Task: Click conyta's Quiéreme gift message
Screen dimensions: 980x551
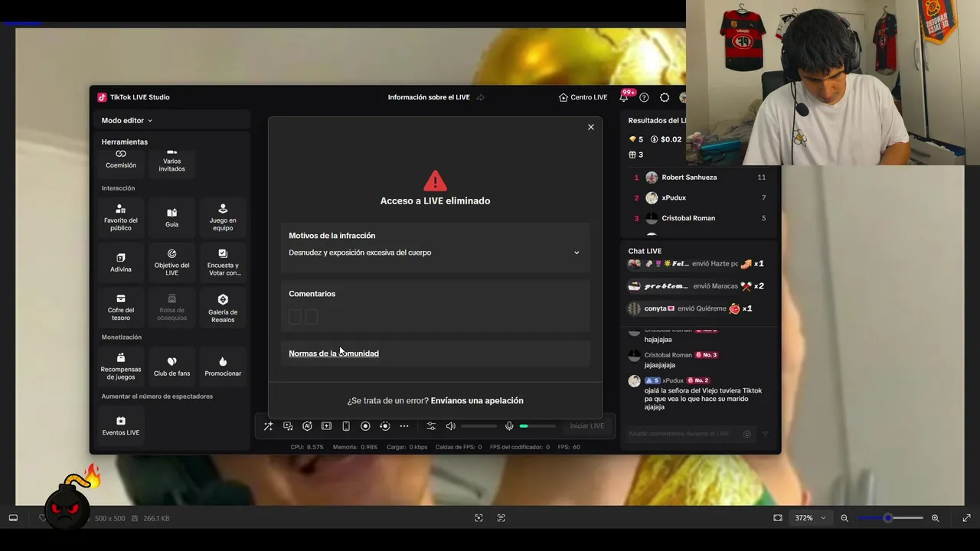Action: (x=691, y=308)
